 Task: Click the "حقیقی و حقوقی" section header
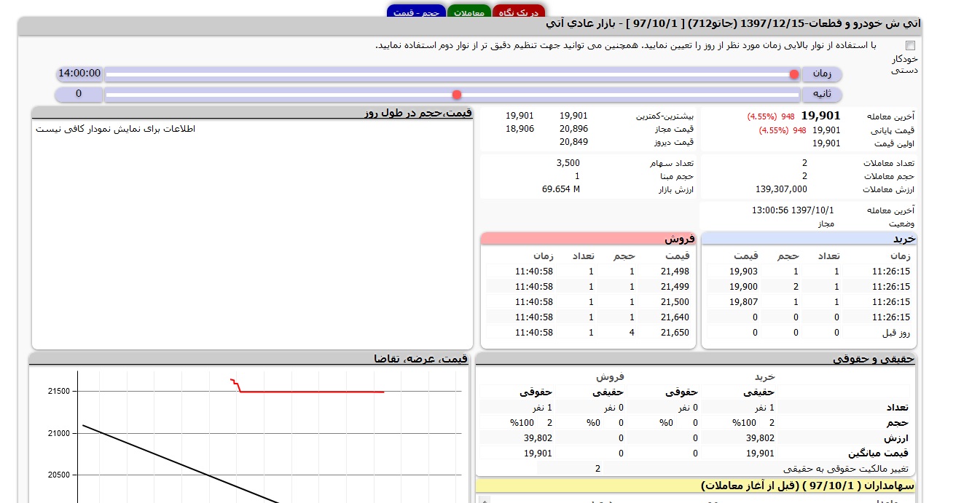coord(696,359)
